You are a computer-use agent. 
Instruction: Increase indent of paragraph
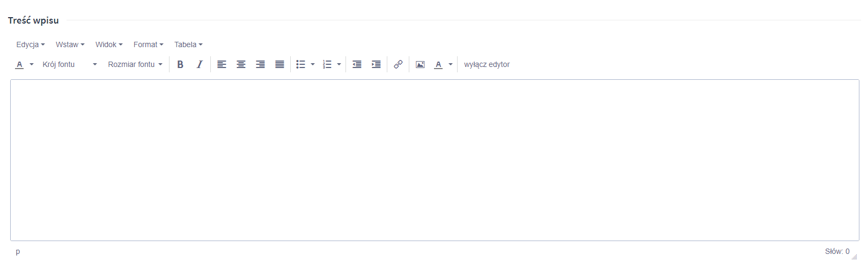pos(376,64)
